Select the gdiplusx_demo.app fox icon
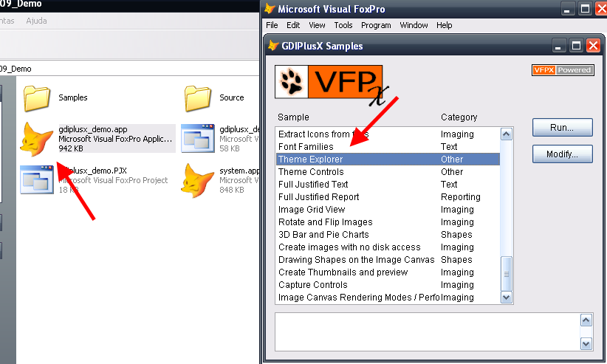The width and height of the screenshot is (607, 364). click(x=37, y=139)
